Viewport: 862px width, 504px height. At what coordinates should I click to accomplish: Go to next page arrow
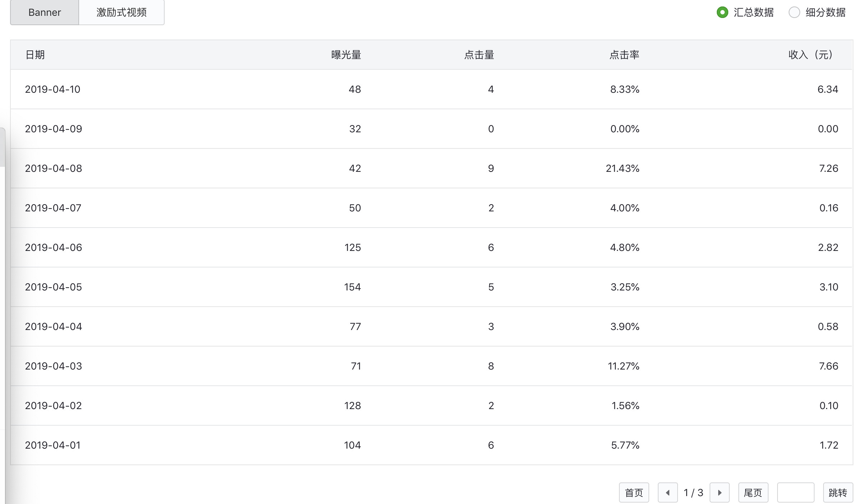tap(719, 492)
